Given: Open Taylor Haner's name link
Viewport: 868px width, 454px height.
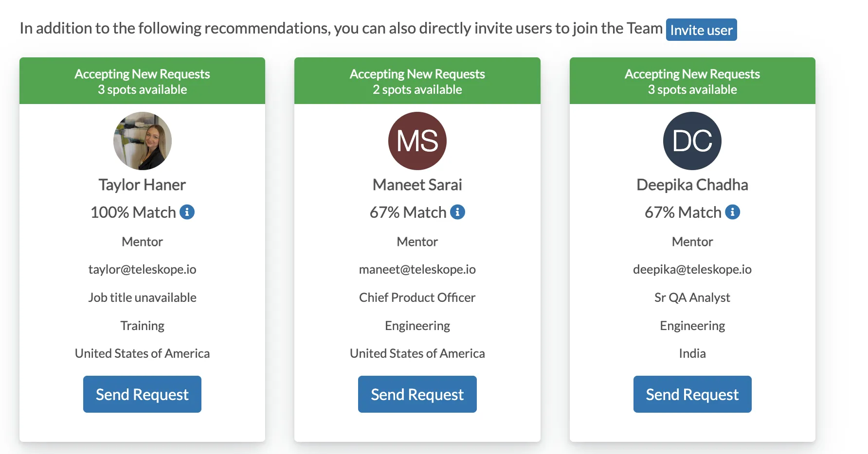Looking at the screenshot, I should 142,185.
